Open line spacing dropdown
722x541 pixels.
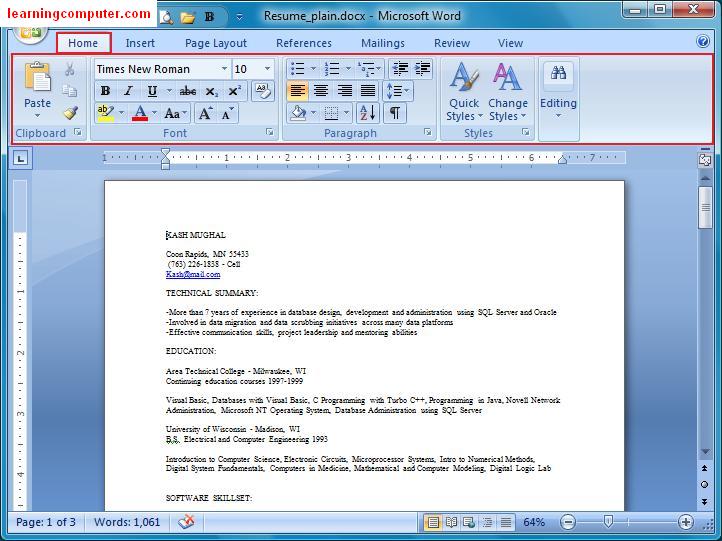[397, 91]
